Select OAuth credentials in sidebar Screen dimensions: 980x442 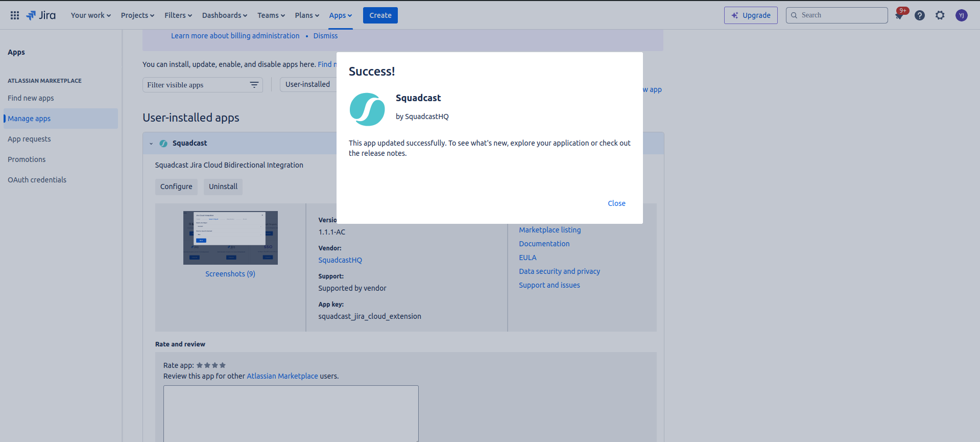(37, 180)
